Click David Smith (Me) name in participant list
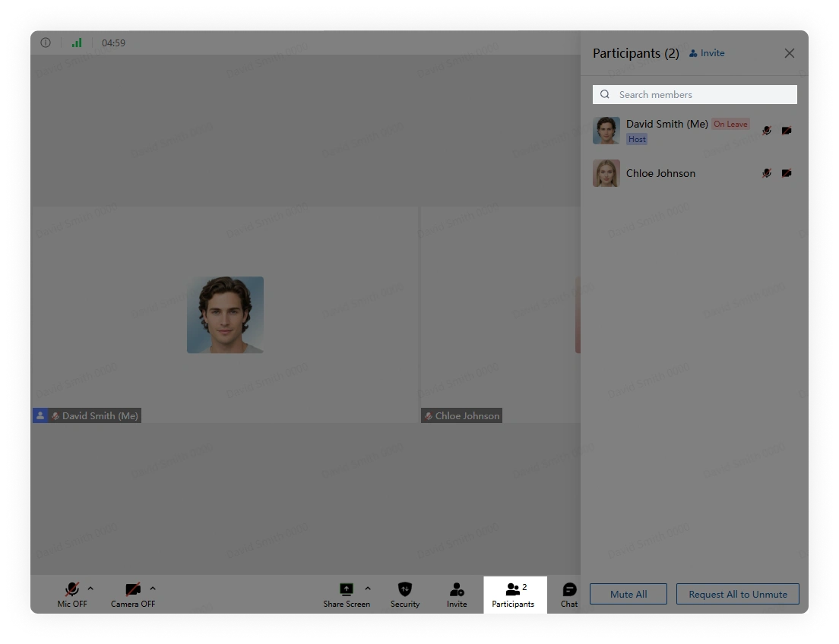This screenshot has height=644, width=839. click(x=667, y=124)
